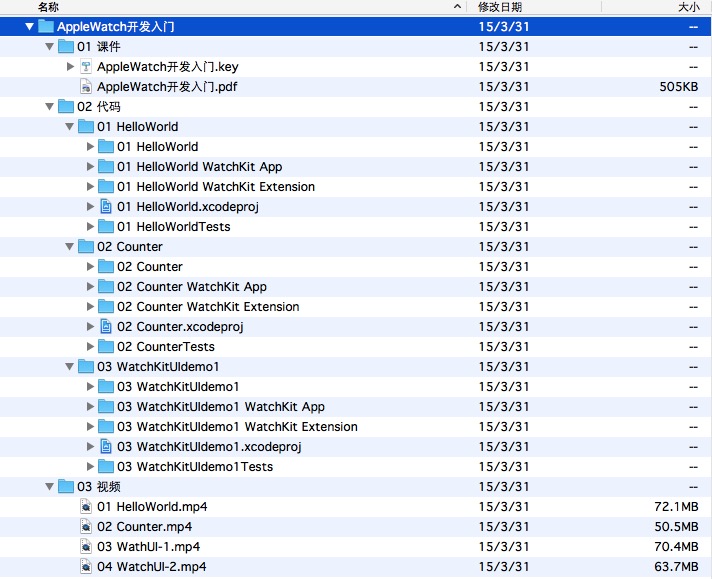Click the PDF icon of AppleWatch开发入门.pdf

pyautogui.click(x=86, y=87)
